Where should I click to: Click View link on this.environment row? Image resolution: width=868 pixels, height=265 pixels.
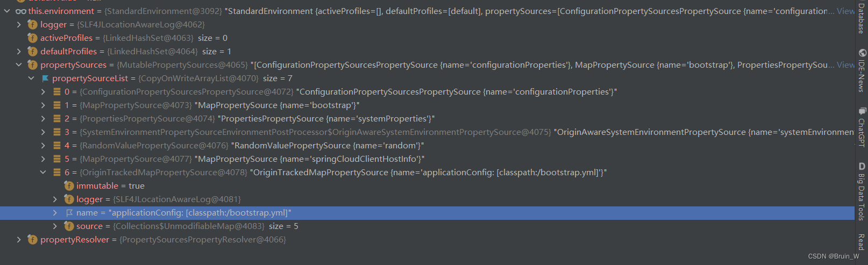[845, 11]
